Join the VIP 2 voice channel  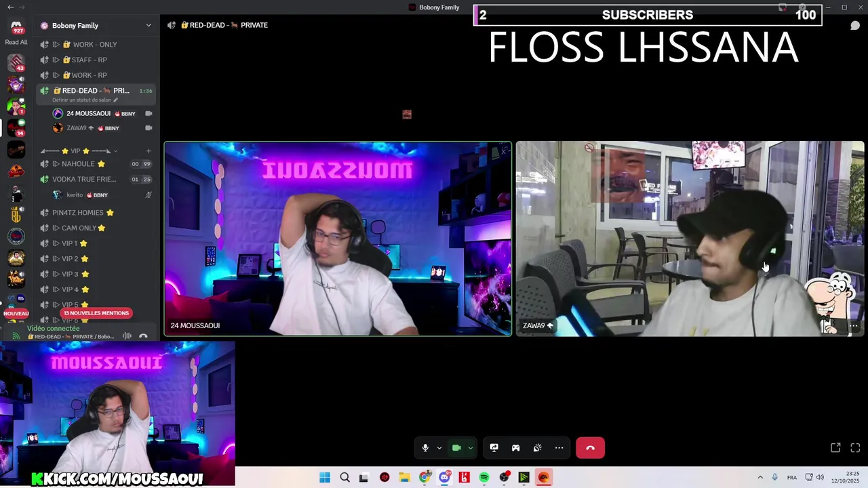[x=95, y=259]
